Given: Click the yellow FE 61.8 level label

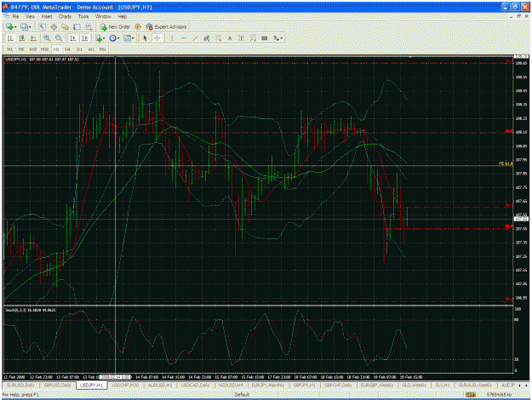Looking at the screenshot, I should [506, 163].
